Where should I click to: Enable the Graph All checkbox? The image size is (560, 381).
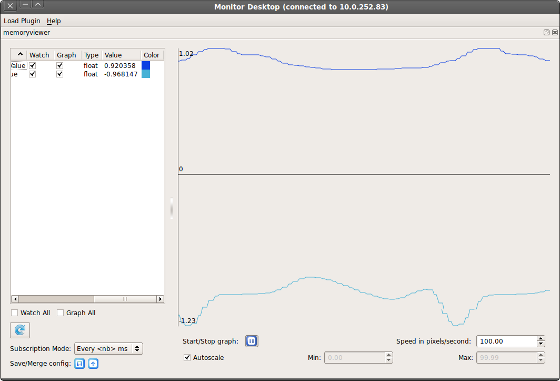[x=60, y=313]
